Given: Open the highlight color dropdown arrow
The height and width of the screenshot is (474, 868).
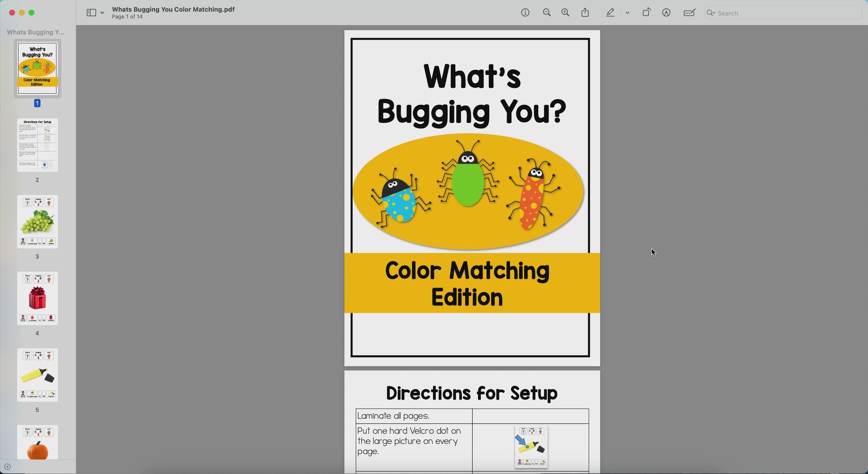Looking at the screenshot, I should pos(627,13).
